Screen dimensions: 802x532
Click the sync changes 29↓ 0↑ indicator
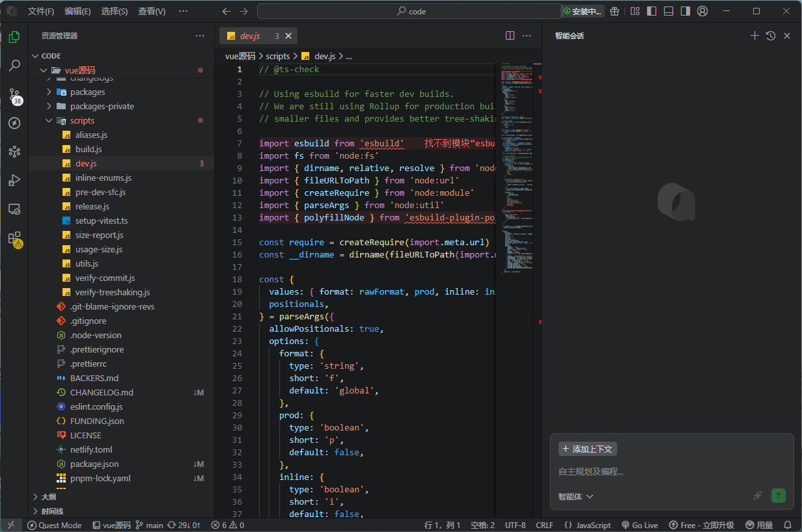tap(184, 525)
